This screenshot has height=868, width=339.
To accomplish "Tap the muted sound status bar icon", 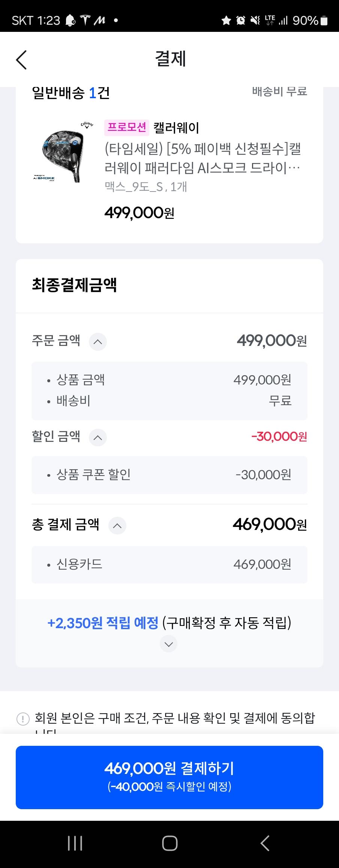I will [255, 21].
